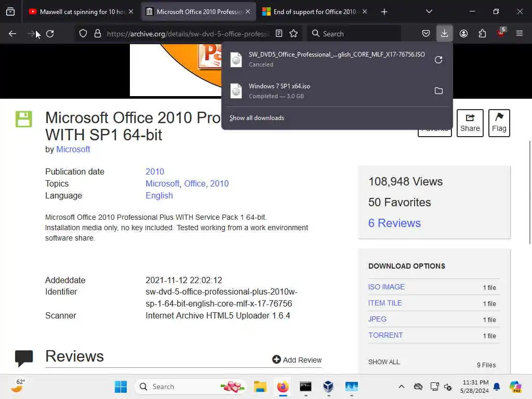
Task: Bookmark this page with the star icon
Action: pyautogui.click(x=294, y=34)
